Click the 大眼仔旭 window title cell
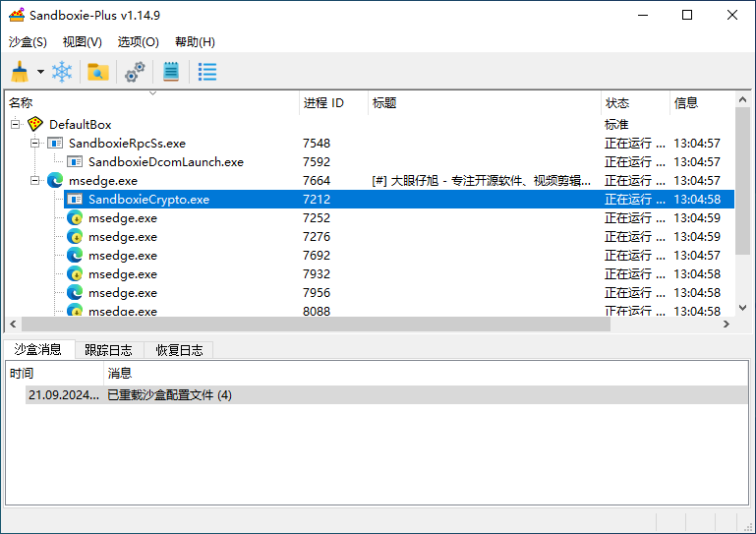The height and width of the screenshot is (534, 756). [x=481, y=180]
